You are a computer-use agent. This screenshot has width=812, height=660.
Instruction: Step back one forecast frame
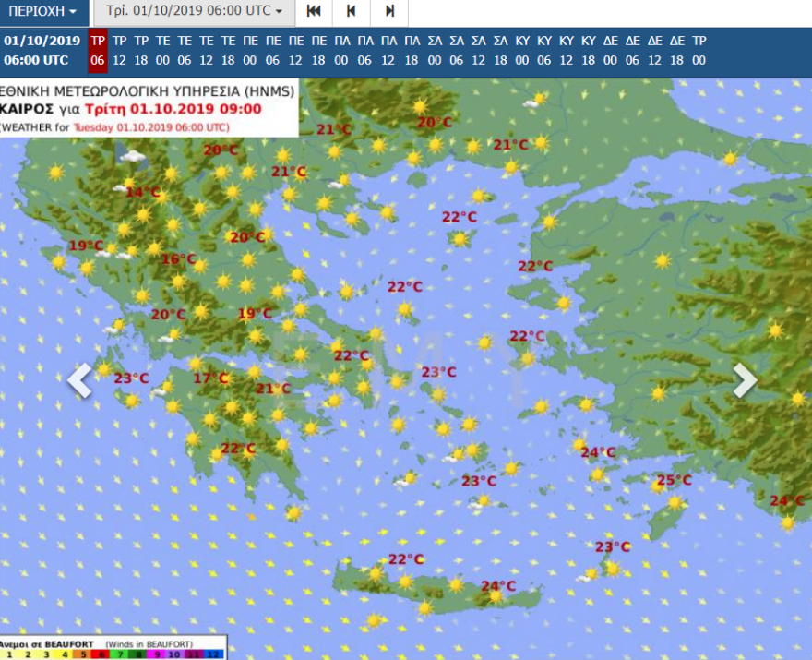click(x=353, y=13)
